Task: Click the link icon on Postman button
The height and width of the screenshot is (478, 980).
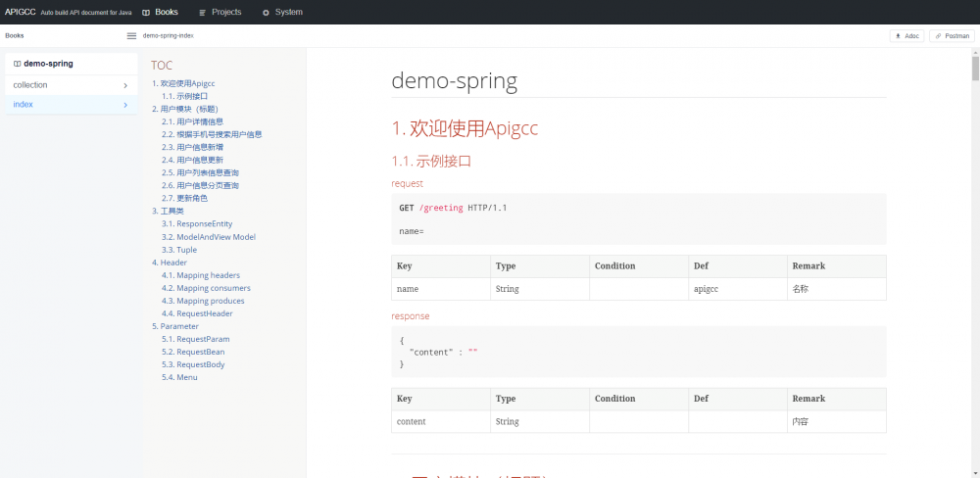Action: click(938, 36)
